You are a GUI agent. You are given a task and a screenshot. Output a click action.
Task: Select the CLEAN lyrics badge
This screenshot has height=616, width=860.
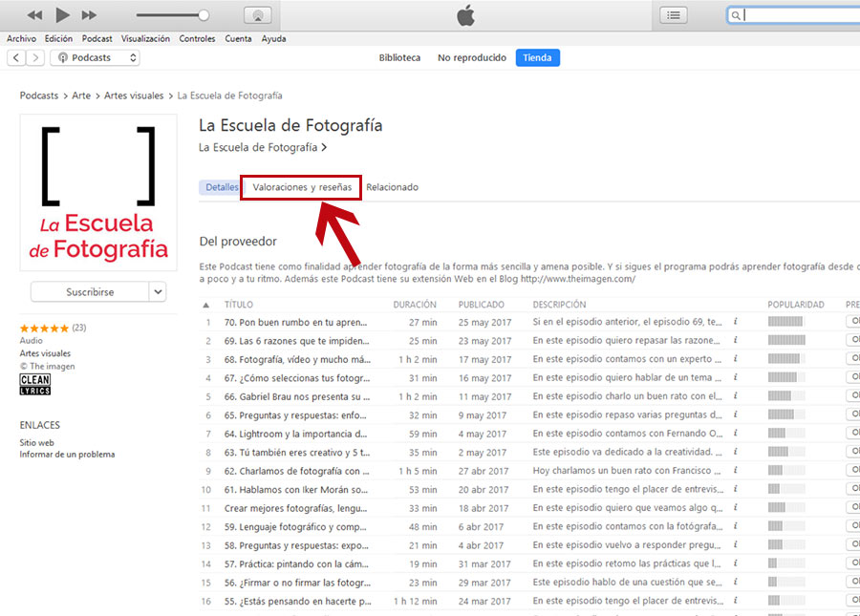click(32, 384)
